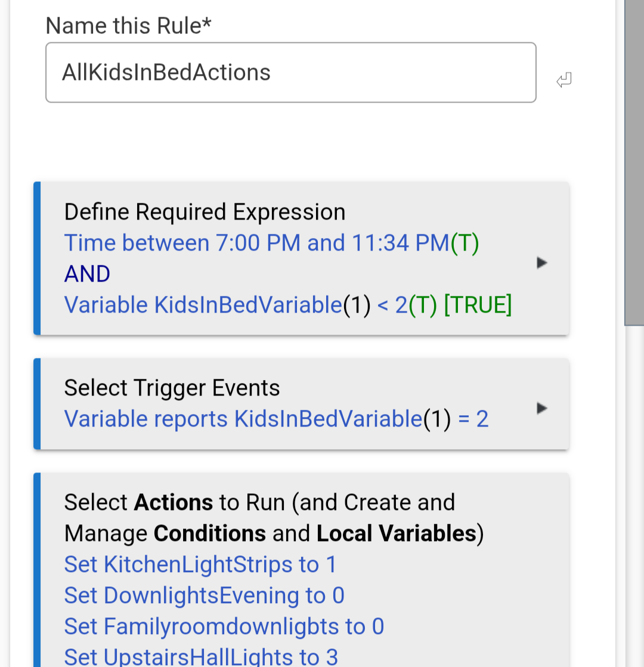Select the Set DownlightsEvening to 0 action
This screenshot has height=667, width=644.
204,595
